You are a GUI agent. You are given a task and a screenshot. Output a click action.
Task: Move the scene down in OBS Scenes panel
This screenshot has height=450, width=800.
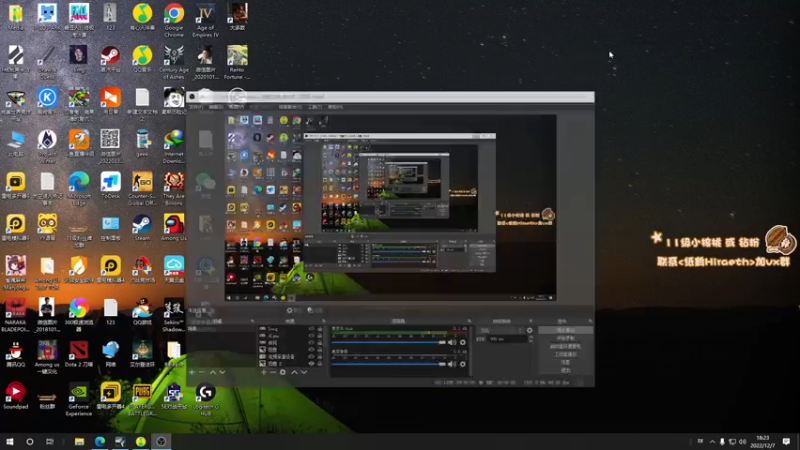coord(222,372)
